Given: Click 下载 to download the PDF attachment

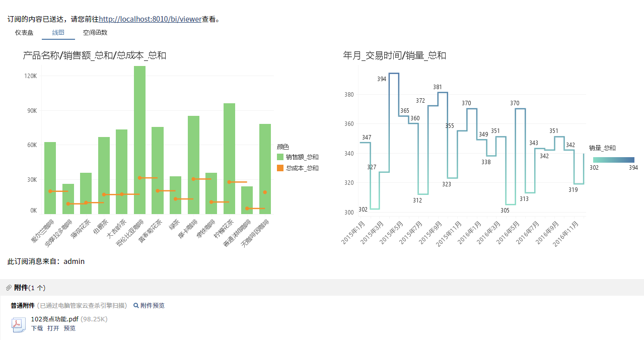Looking at the screenshot, I should coord(36,328).
